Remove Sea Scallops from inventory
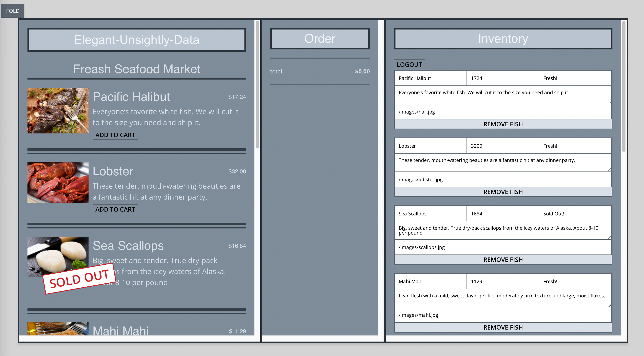Viewport: 644px width, 356px height. (x=503, y=260)
